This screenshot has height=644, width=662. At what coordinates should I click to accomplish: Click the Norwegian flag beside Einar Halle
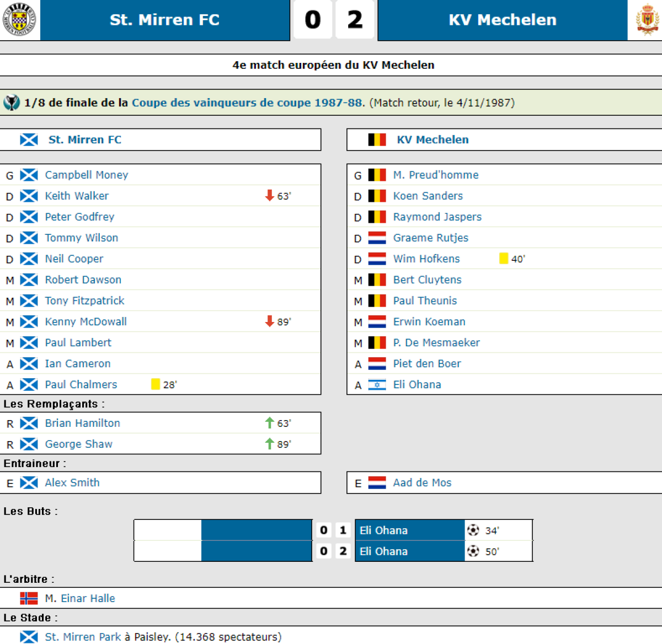click(x=29, y=598)
